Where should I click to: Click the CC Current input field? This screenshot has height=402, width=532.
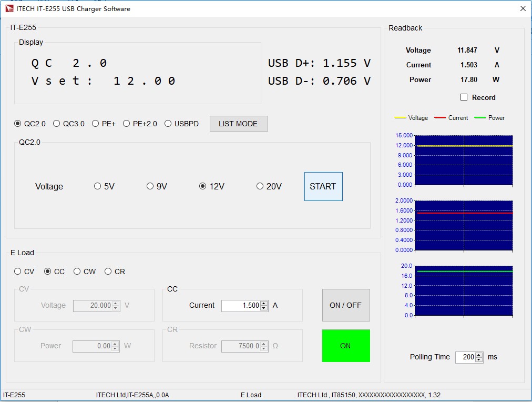pos(241,306)
